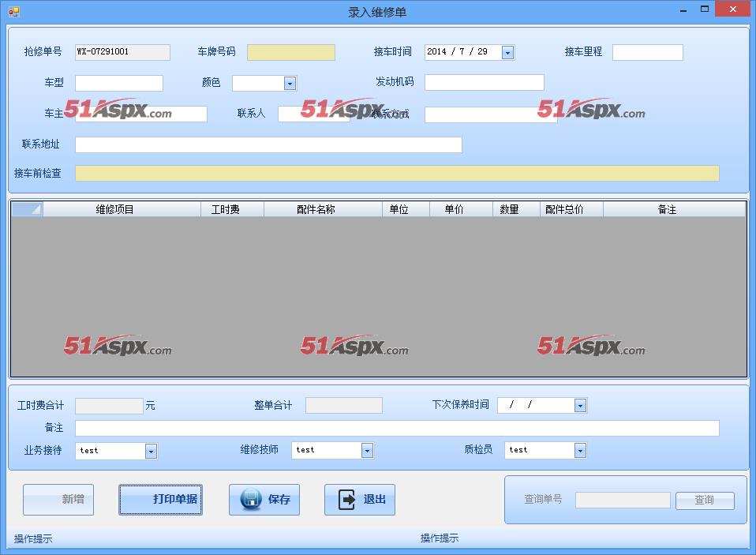Click the grid 备注 column header
Screen dimensions: 756x555
tap(674, 209)
